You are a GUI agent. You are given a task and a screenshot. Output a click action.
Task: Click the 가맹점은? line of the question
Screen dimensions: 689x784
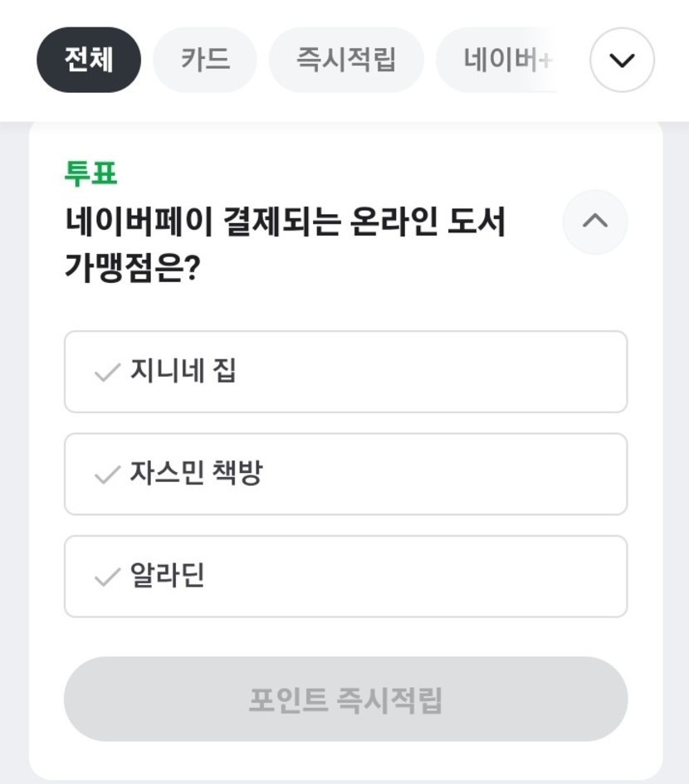133,269
